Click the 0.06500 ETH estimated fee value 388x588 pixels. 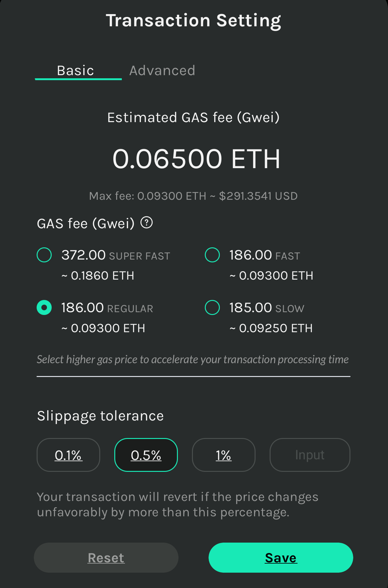click(196, 159)
